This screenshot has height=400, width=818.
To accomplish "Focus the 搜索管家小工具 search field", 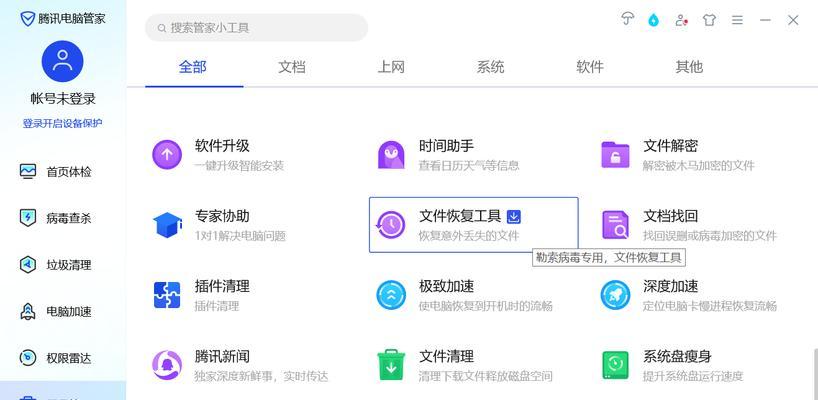I will point(257,28).
